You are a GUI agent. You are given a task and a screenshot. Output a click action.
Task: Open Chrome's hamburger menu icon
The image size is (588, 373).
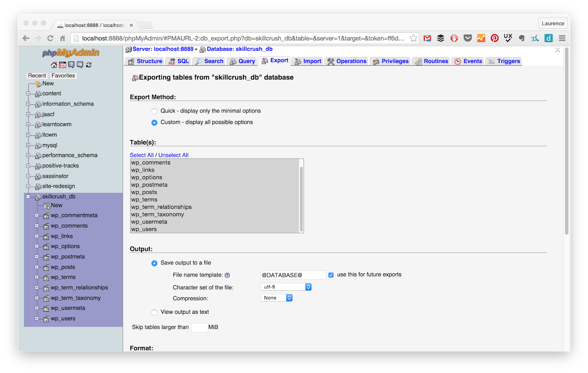tap(562, 38)
